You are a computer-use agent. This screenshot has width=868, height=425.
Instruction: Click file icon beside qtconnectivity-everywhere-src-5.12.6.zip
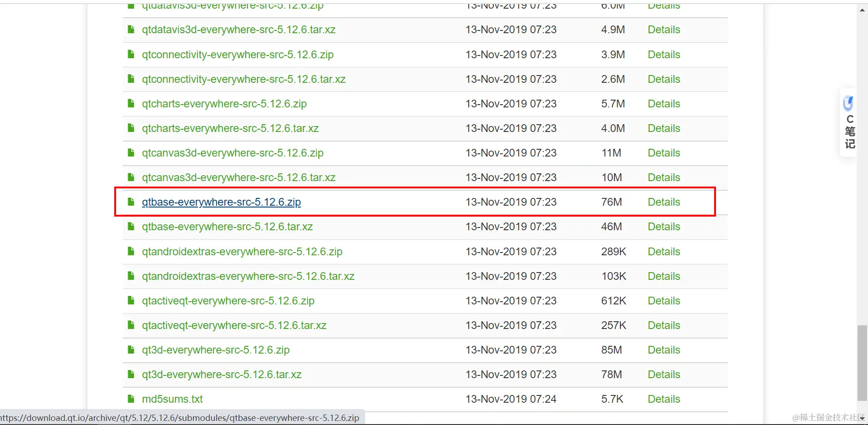[x=131, y=55]
